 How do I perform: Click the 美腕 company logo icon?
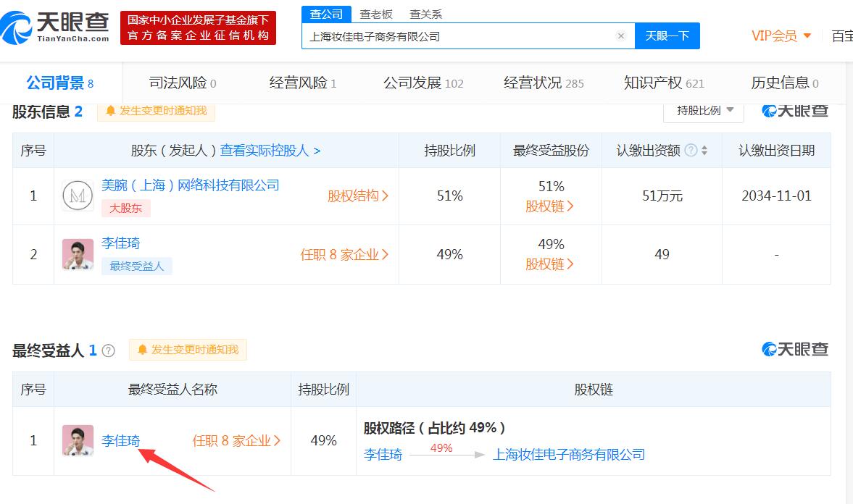[78, 196]
